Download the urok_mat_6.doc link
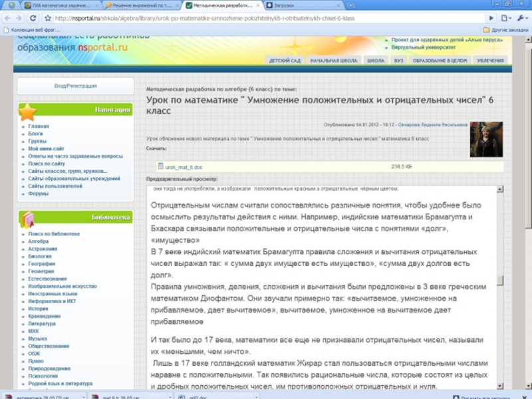 tap(184, 167)
